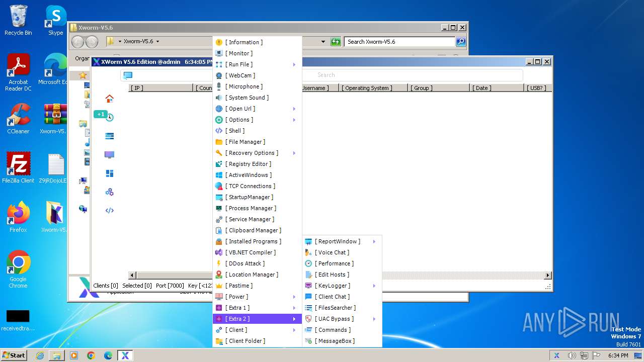This screenshot has height=362, width=644.
Task: Click the Explorer Search Xworm-V5.6 field
Action: click(x=400, y=42)
